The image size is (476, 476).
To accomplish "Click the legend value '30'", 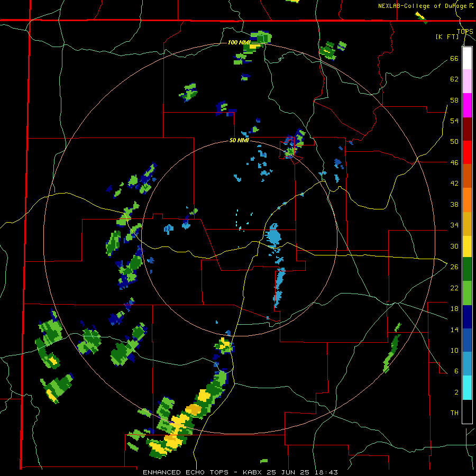I will click(x=454, y=246).
